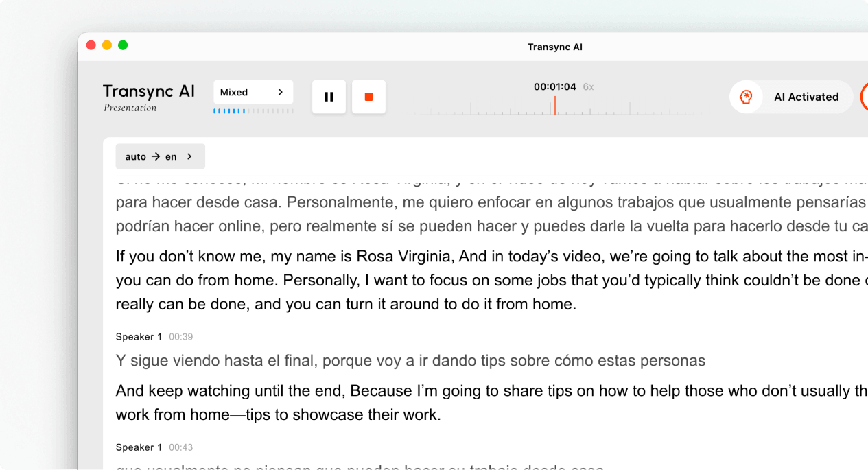
Task: Maximize the window with green button
Action: pos(123,45)
